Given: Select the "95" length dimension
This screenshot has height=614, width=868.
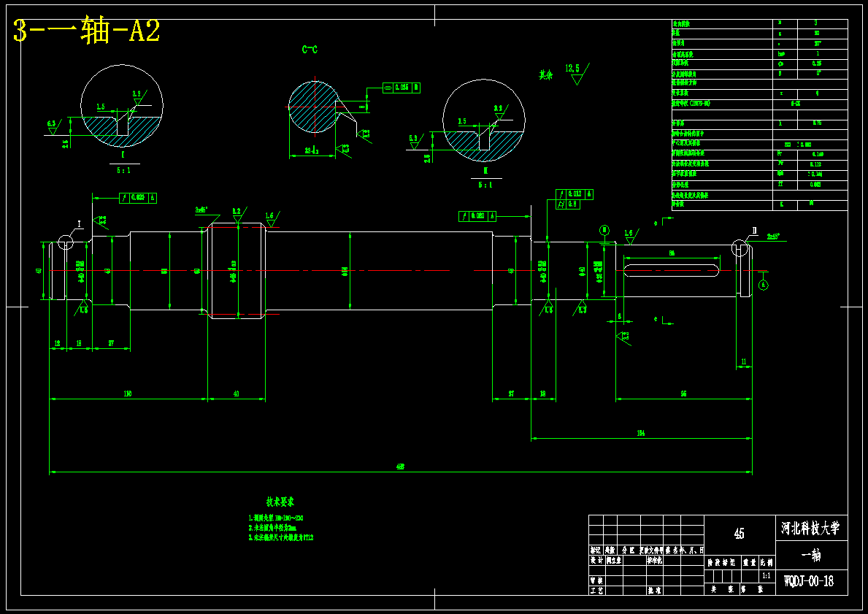Looking at the screenshot, I should [683, 394].
